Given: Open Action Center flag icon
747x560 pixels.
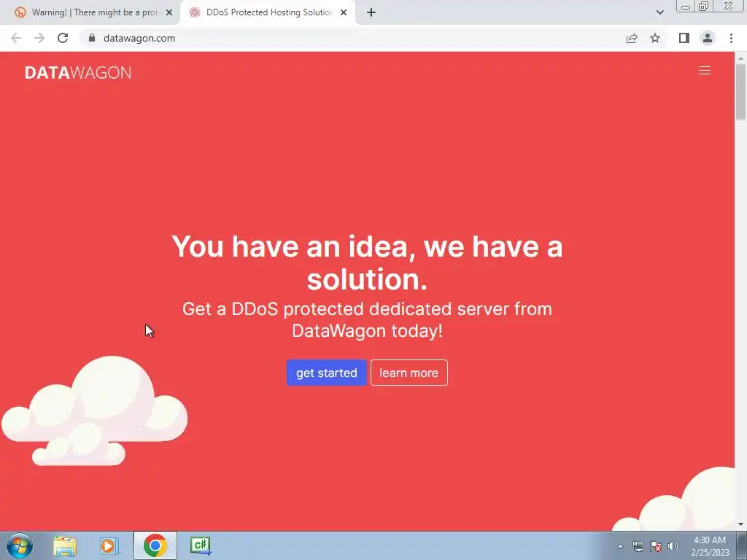Looking at the screenshot, I should click(x=656, y=546).
